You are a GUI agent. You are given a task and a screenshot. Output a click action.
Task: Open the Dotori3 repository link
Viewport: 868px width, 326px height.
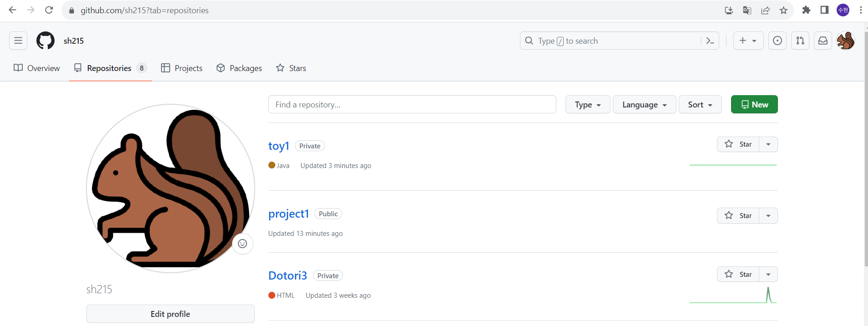[x=288, y=275]
